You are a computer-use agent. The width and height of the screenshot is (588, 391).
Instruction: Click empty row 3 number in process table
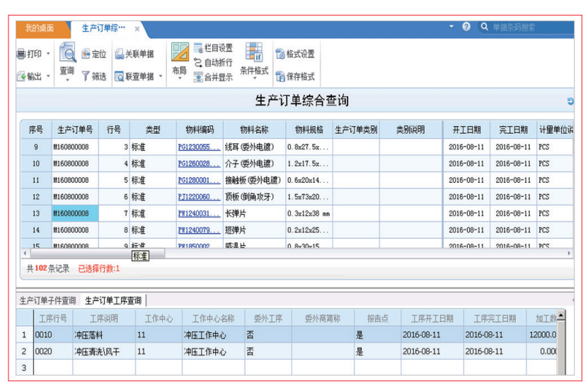click(x=24, y=368)
